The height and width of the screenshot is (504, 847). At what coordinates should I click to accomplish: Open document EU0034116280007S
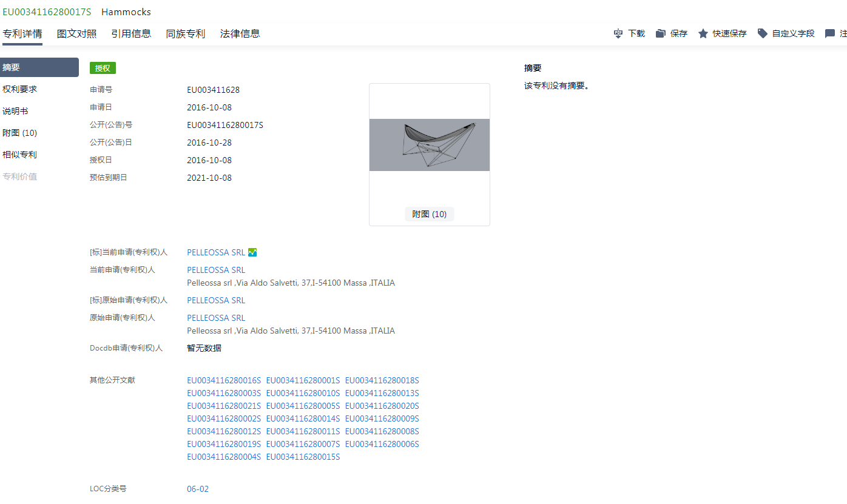[303, 444]
